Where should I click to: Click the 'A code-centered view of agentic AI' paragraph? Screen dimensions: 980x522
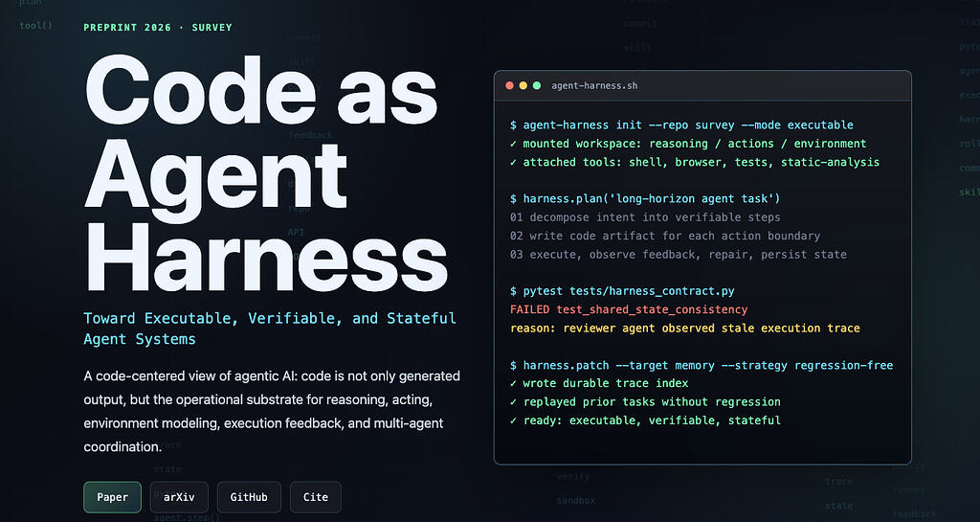272,411
